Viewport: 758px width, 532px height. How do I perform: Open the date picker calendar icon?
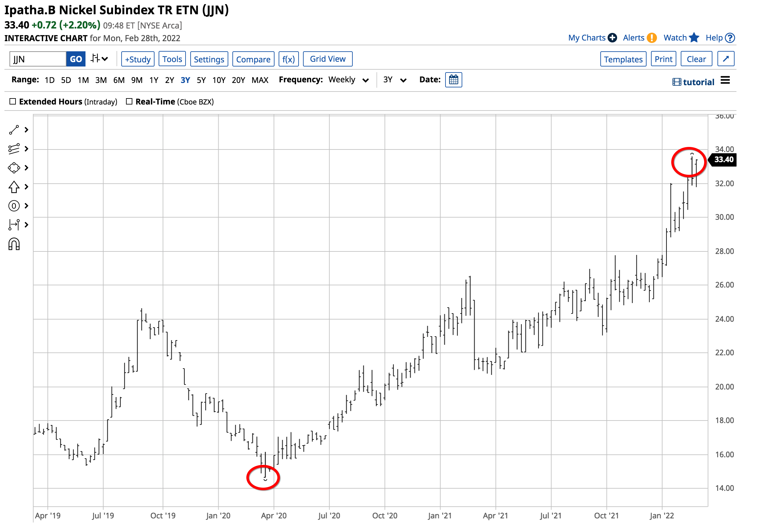[x=453, y=80]
